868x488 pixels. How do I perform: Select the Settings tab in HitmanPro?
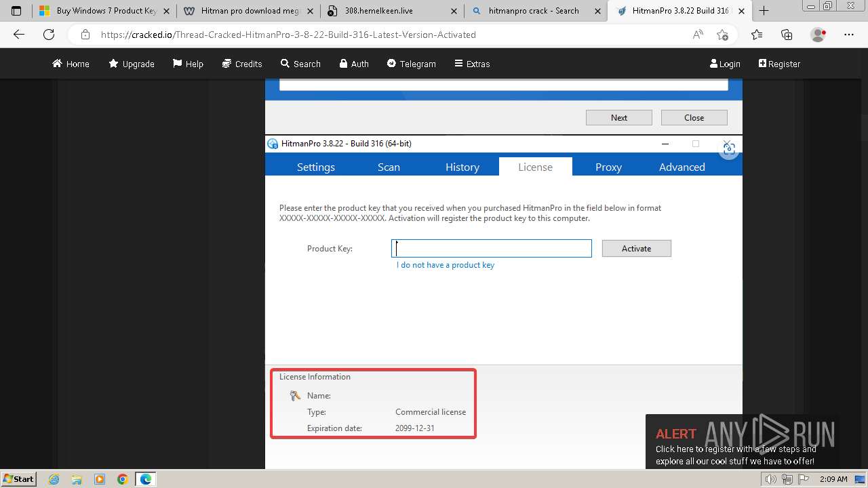[x=316, y=167]
